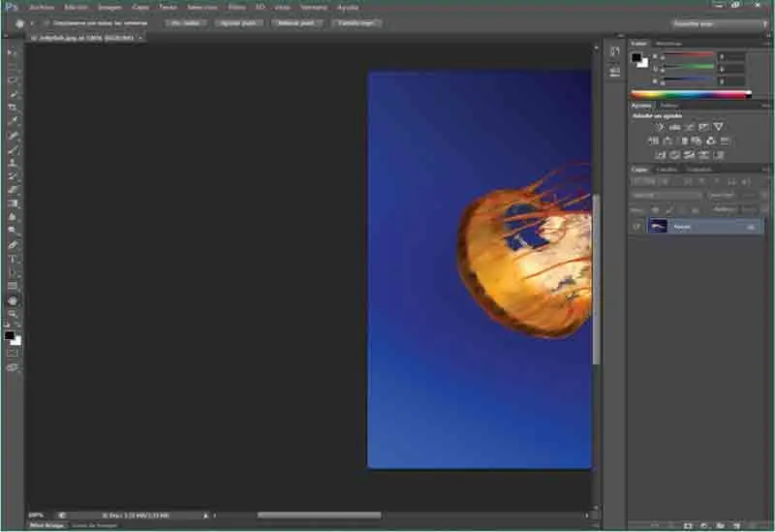Switch to the Canales tab
This screenshot has height=532, width=775.
coord(666,170)
